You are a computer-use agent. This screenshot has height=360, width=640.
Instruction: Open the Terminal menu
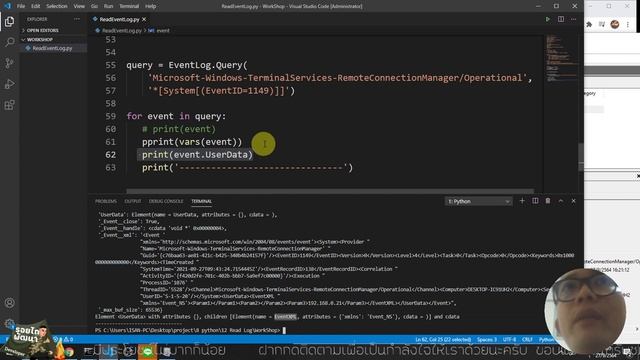tap(129, 6)
